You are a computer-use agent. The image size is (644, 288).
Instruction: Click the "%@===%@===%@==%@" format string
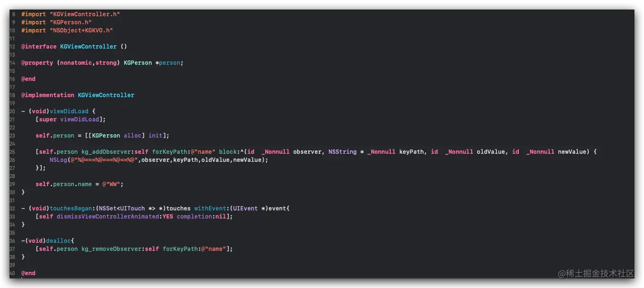pos(104,160)
